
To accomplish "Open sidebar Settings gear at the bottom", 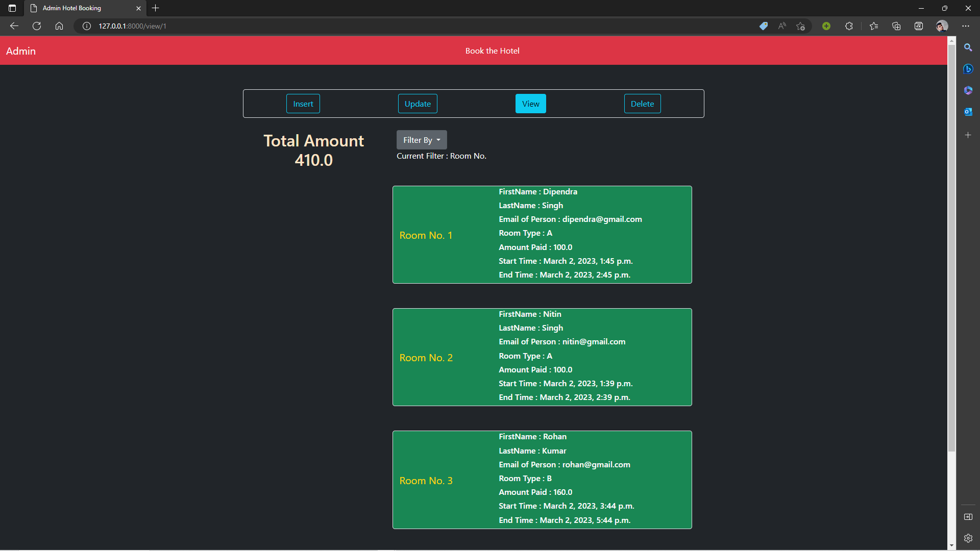I will tap(968, 538).
